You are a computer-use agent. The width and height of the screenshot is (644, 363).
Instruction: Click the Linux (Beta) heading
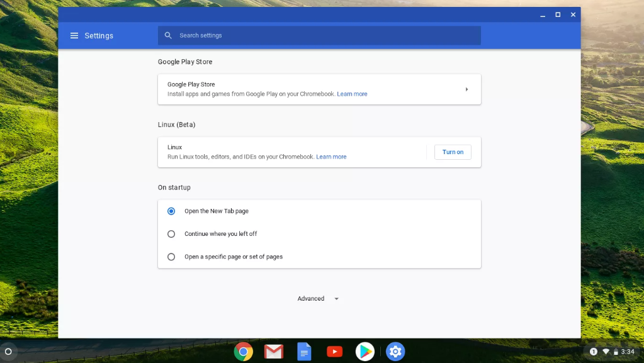(177, 125)
